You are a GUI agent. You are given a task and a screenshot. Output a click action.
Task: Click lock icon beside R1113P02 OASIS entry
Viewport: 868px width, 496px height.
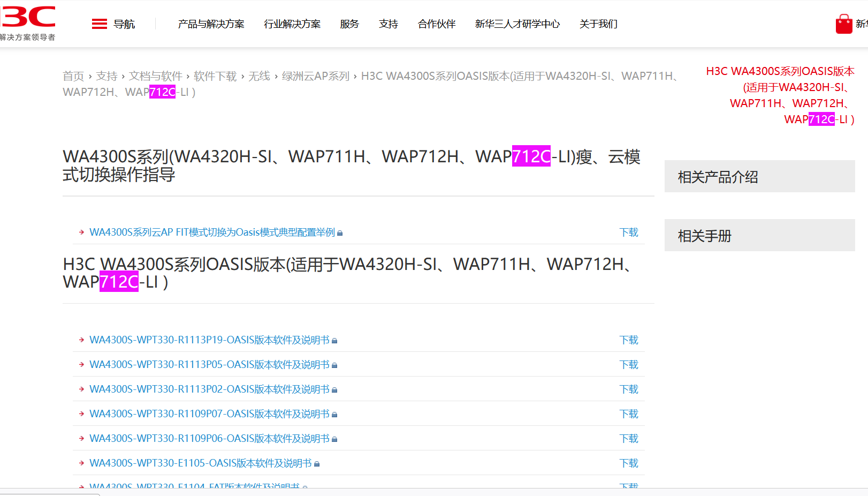click(334, 390)
